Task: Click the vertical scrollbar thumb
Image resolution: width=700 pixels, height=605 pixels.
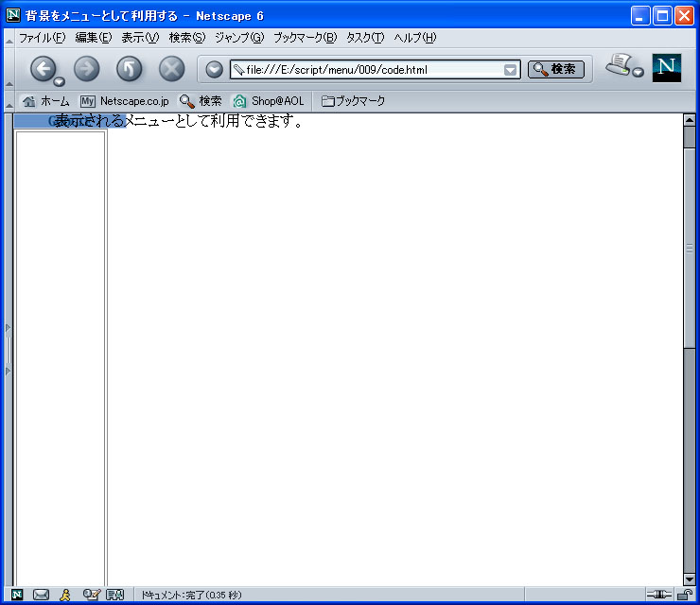Action: tap(690, 249)
